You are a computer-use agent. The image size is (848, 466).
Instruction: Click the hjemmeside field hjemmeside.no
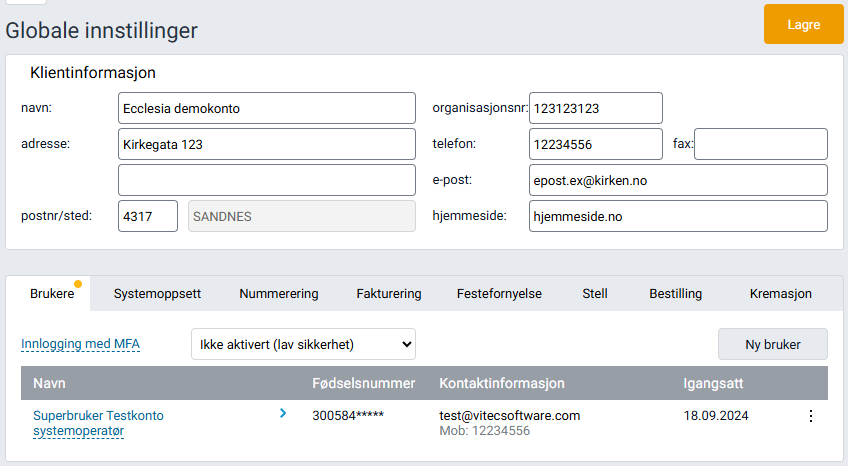coord(678,216)
